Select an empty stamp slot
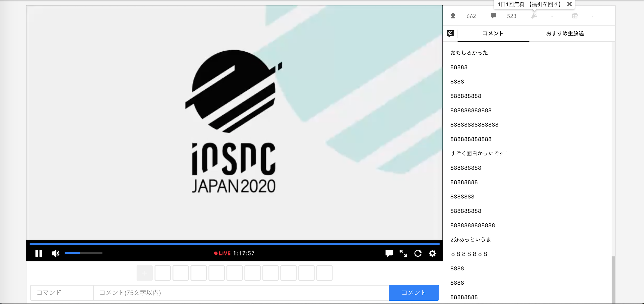Viewport: 644px width, 304px height. (x=163, y=273)
